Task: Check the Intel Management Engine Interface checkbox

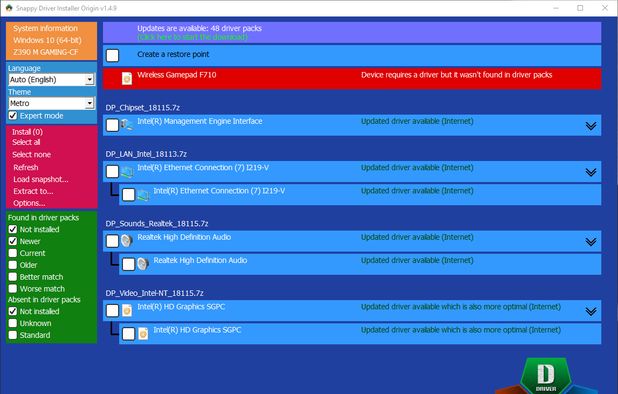Action: tap(112, 125)
